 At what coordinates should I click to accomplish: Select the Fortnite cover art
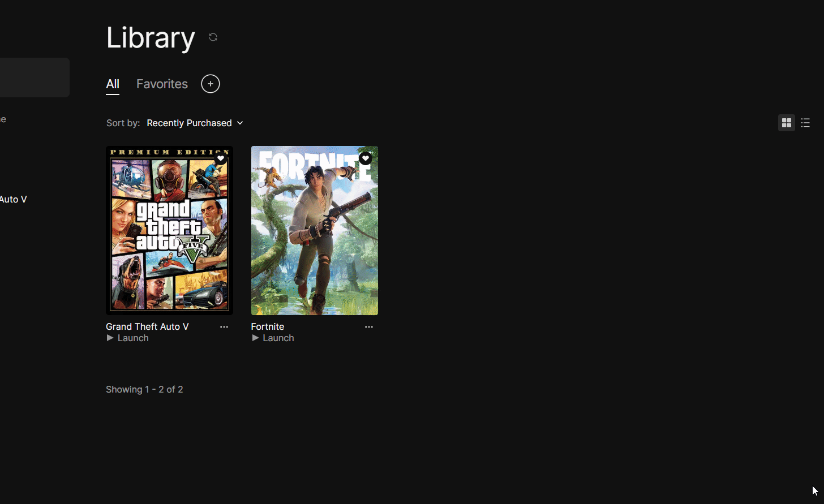click(x=315, y=230)
